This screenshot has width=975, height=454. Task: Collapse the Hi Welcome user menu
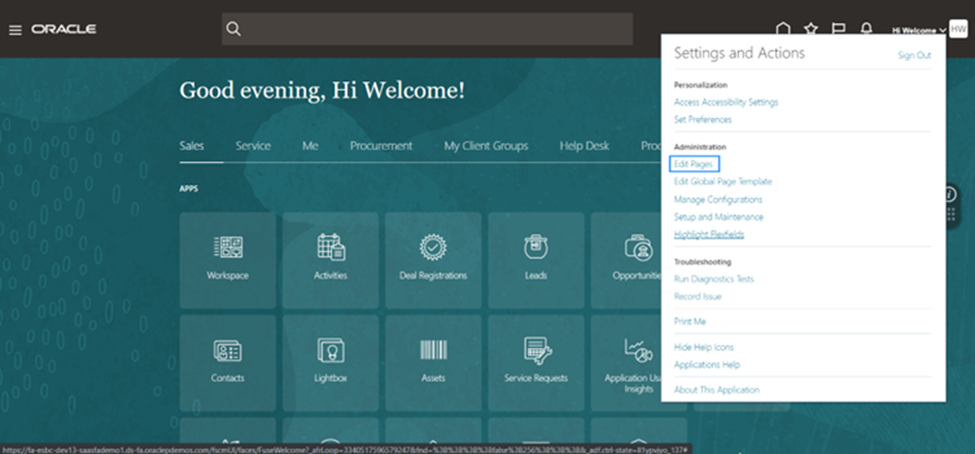pos(919,30)
